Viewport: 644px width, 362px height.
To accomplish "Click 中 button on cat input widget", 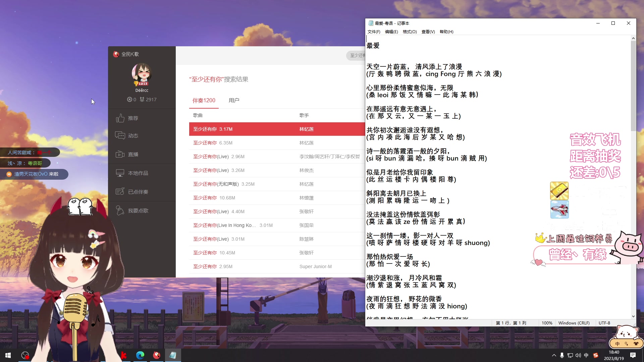I will tap(618, 344).
